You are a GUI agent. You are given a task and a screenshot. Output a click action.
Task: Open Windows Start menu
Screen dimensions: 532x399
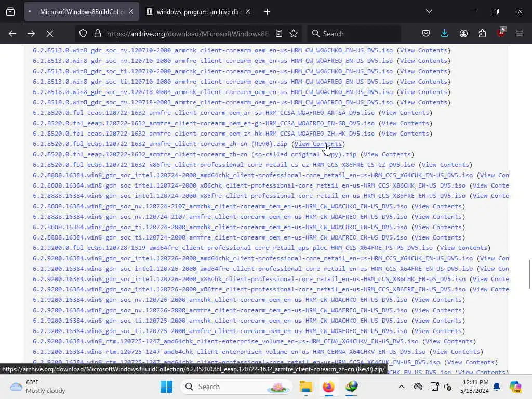[166, 387]
